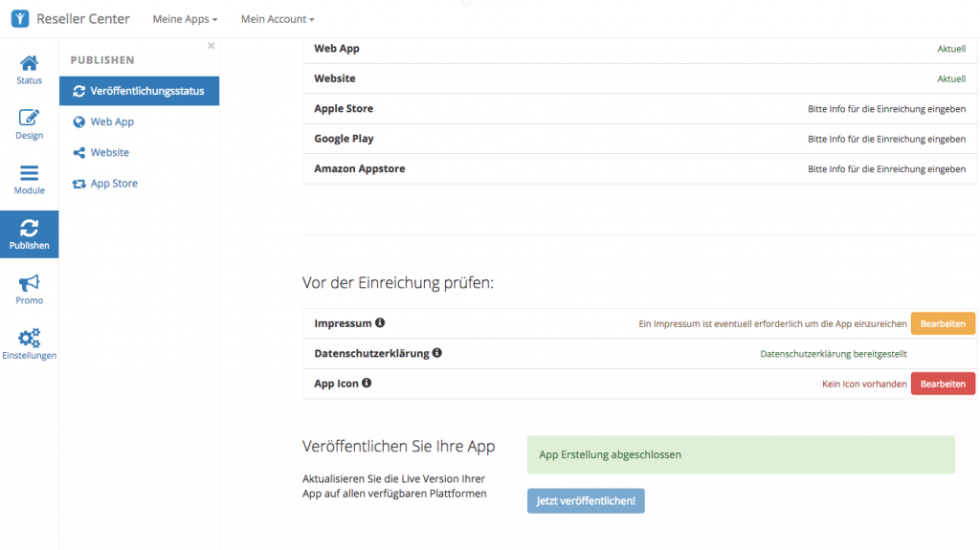Expand the Meine Apps dropdown

(185, 19)
